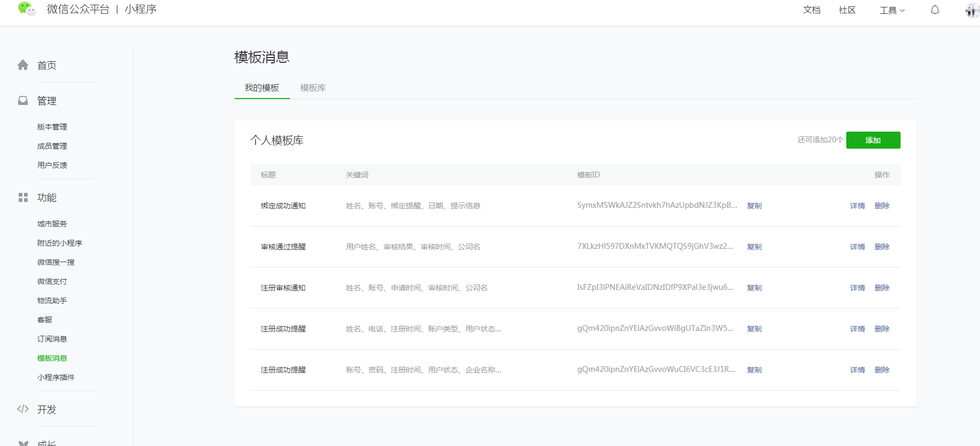Screen dimensions: 980x446
Task: Go to 微信支付
Action: click(52, 281)
